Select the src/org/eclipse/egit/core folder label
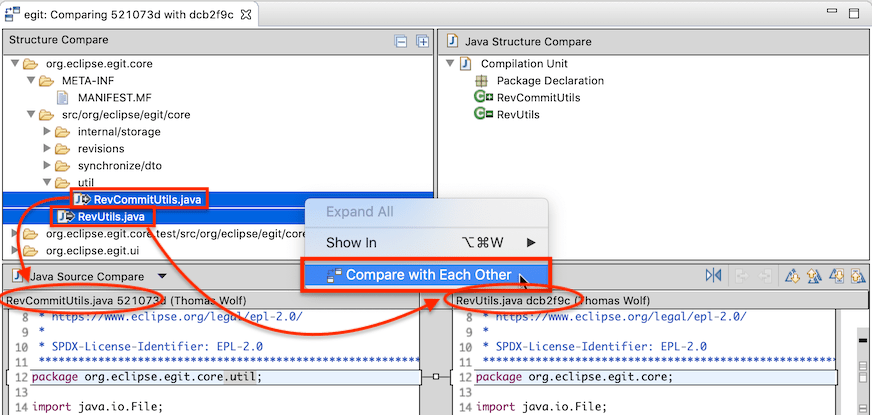Viewport: 872px width, 415px height. click(x=126, y=115)
